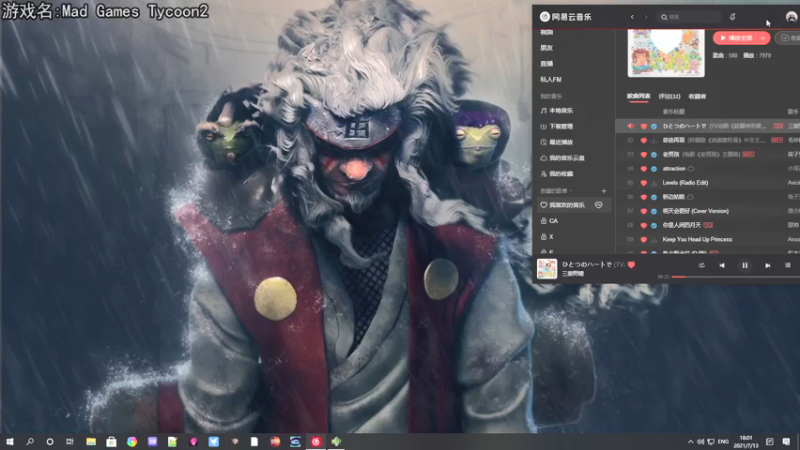Switch to 收藏者 tab
800x450 pixels.
point(697,96)
